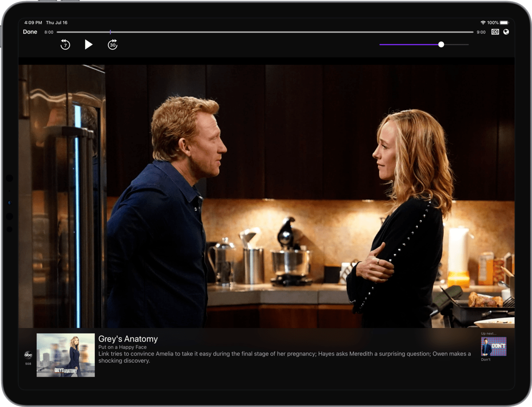Viewport: 532px width, 407px height.
Task: Select the Grey's Anatomy show title
Action: point(128,339)
